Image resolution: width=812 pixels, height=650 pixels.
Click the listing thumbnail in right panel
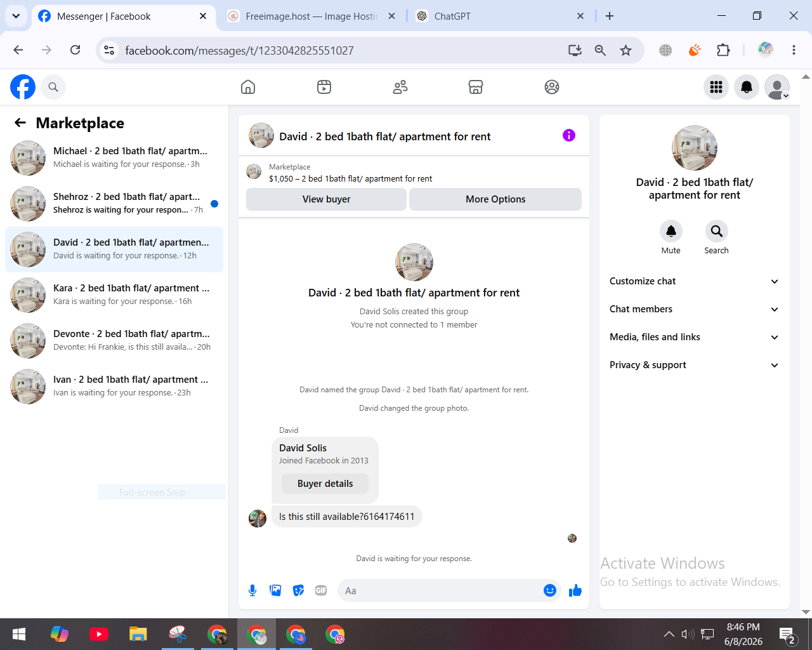coord(695,148)
